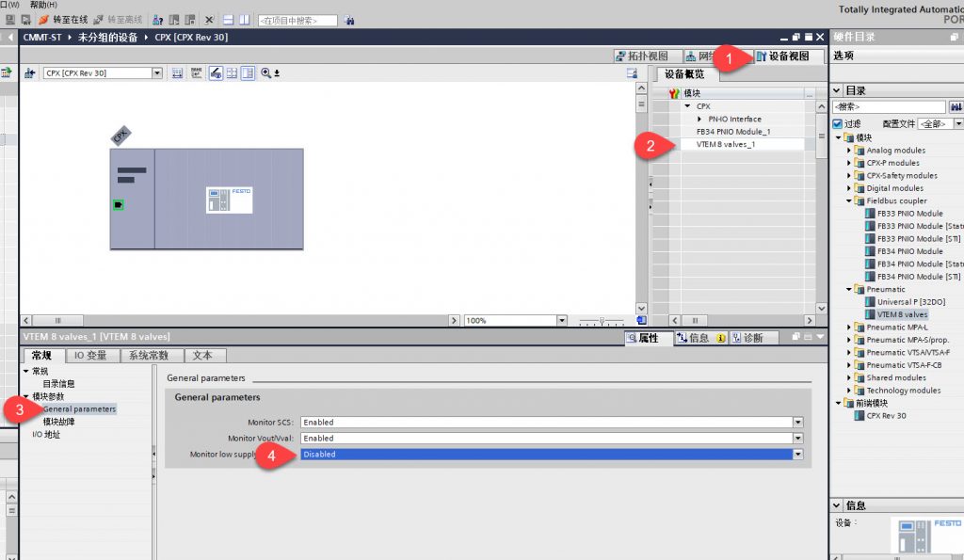The width and height of the screenshot is (964, 560).
Task: Collapse the info (信息) section in catalog
Action: 837,505
